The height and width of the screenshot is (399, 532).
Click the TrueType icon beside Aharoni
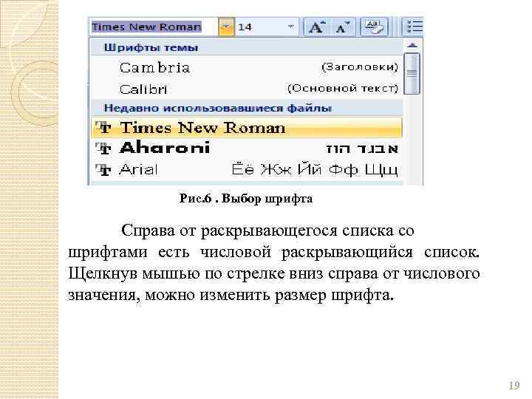pos(103,149)
